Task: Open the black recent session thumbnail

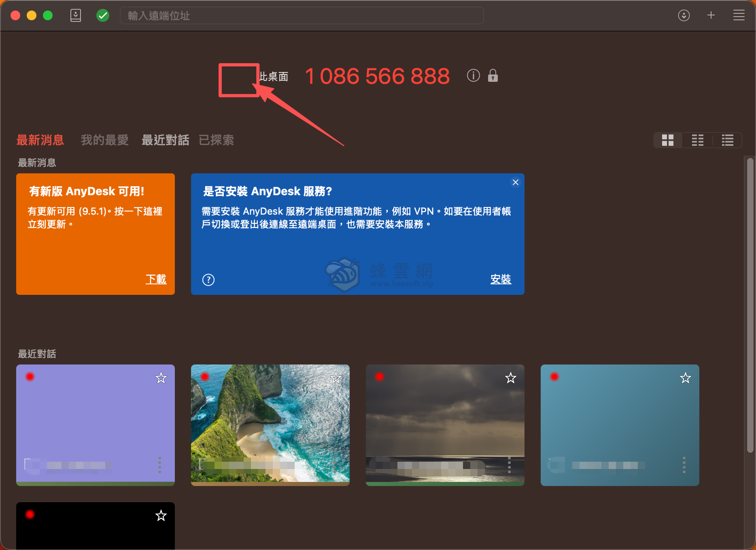Action: [x=96, y=526]
